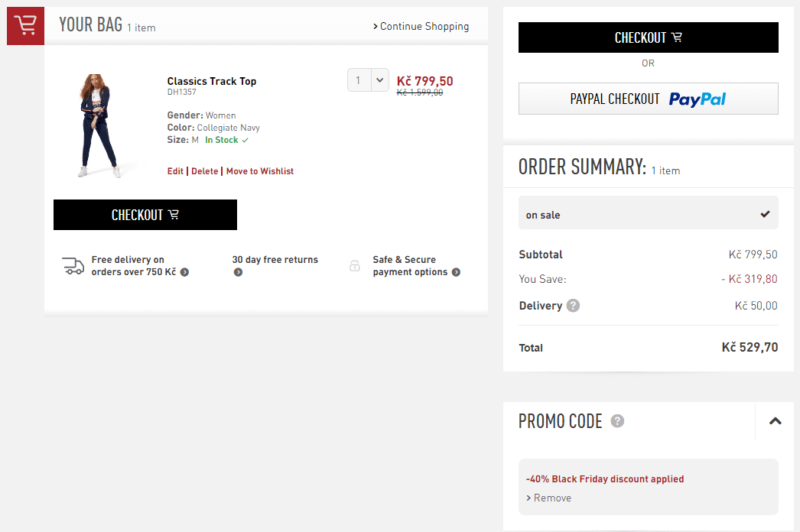Delete the Classics Track Top from bag
800x532 pixels.
click(x=205, y=171)
